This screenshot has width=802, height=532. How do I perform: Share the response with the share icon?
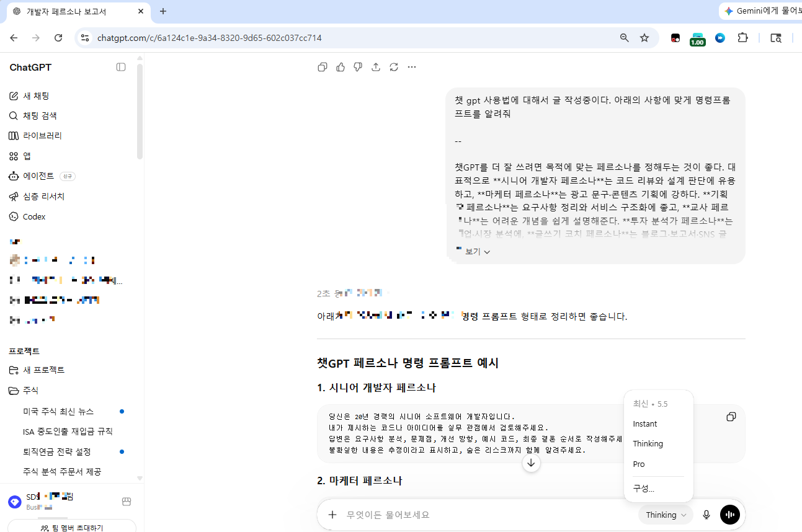coord(376,67)
